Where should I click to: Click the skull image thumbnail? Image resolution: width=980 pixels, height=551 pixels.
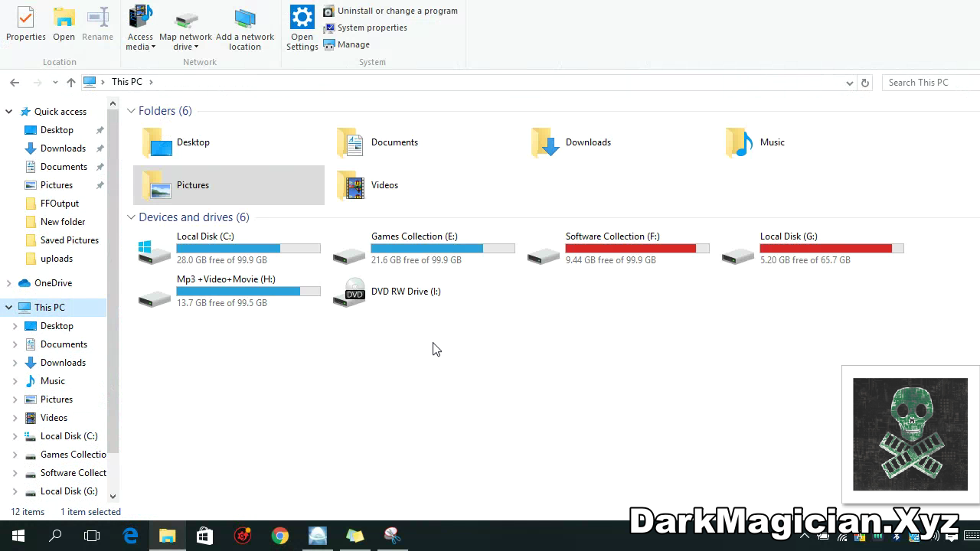point(910,434)
